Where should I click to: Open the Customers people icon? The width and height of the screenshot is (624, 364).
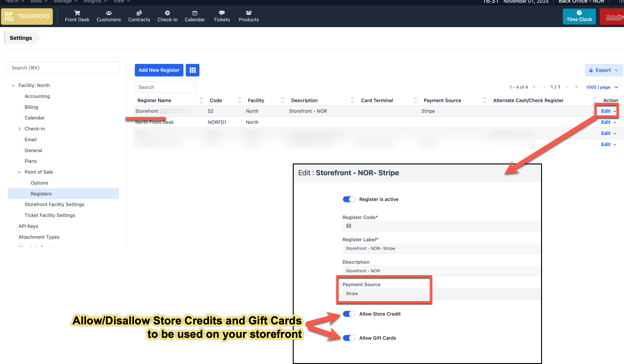[x=108, y=13]
